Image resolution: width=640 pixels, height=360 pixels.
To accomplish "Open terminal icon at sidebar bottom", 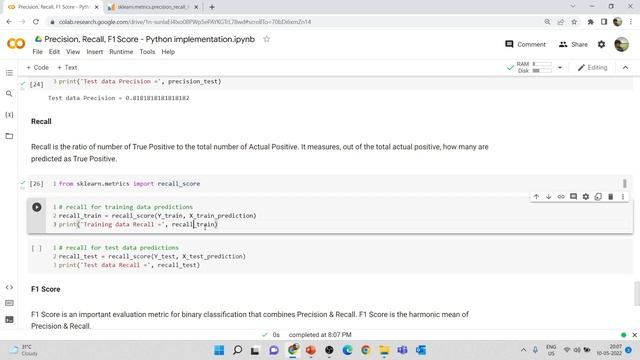I will pos(9,320).
